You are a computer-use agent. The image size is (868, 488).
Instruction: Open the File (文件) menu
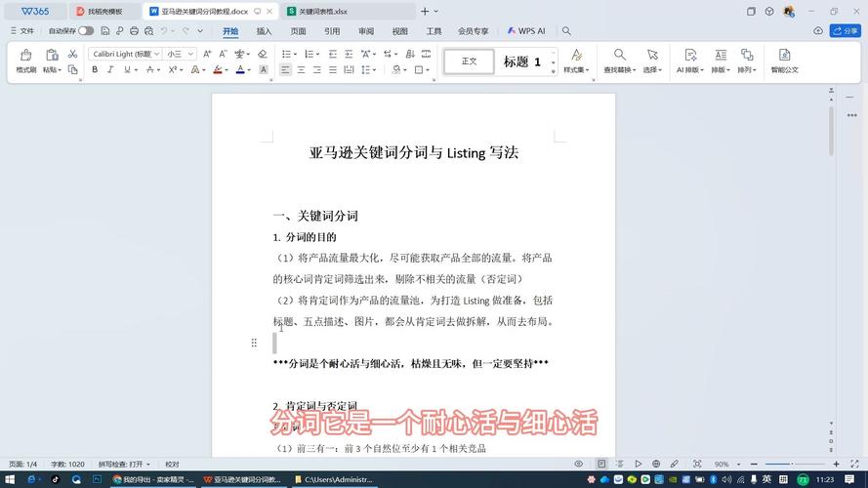coord(22,31)
